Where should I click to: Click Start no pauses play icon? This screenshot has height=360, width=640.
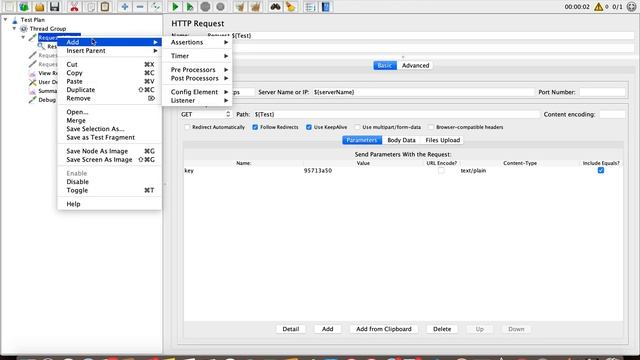tap(190, 7)
